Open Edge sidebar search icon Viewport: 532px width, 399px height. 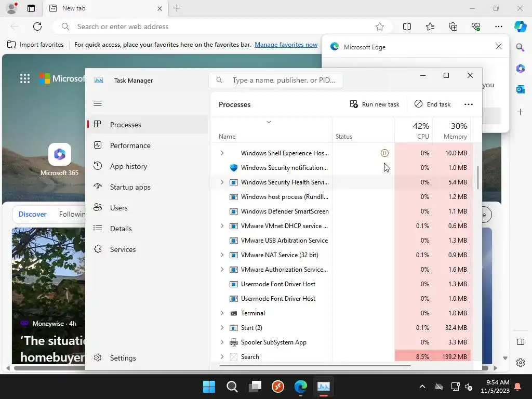(520, 47)
